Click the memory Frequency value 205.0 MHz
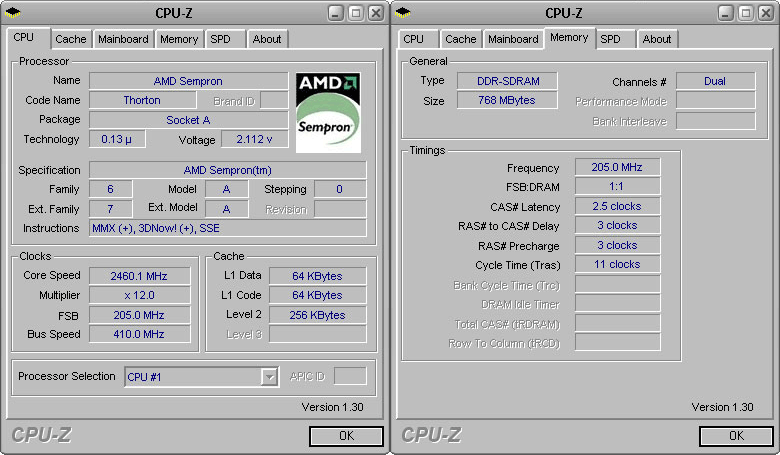Image resolution: width=780 pixels, height=455 pixels. coord(617,167)
